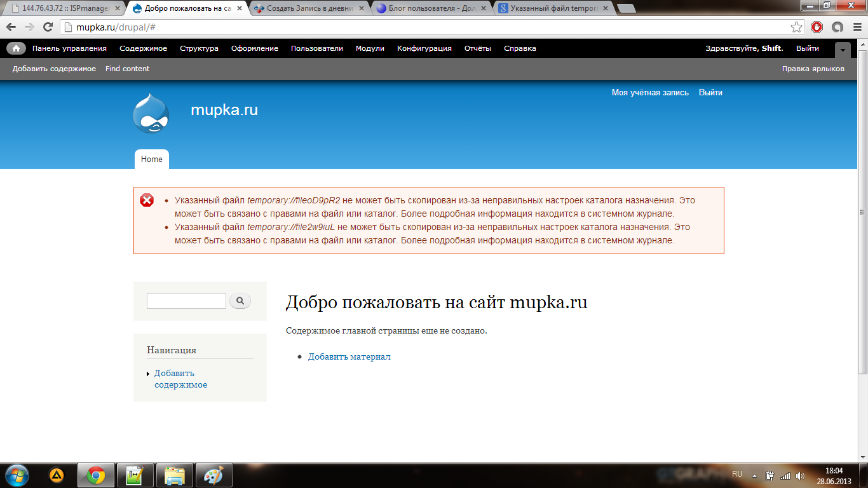Click the Drupal droplet site logo
The height and width of the screenshot is (488, 868).
[151, 114]
